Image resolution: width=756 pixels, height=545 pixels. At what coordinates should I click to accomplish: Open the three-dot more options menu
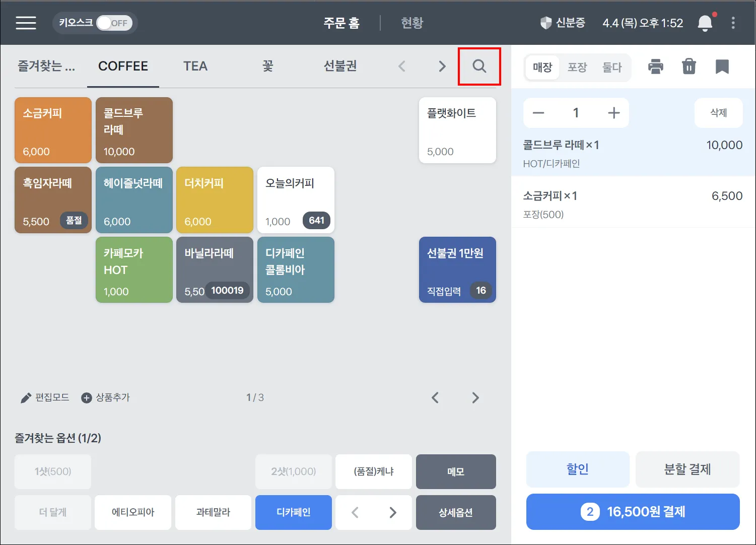coord(733,23)
